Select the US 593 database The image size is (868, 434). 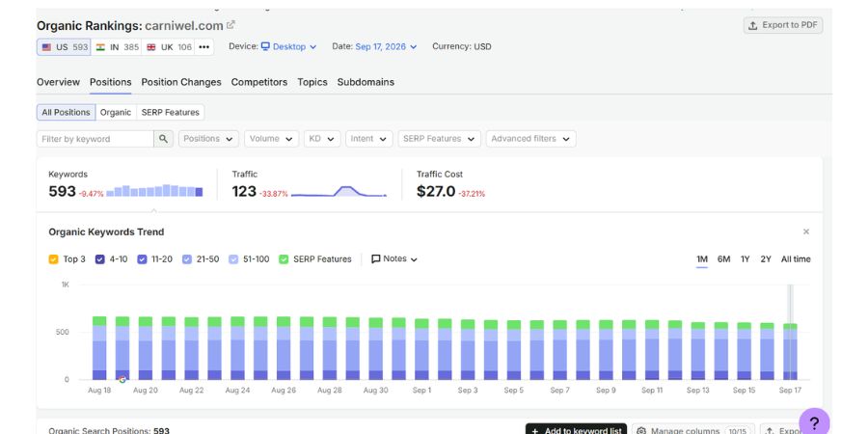[64, 47]
